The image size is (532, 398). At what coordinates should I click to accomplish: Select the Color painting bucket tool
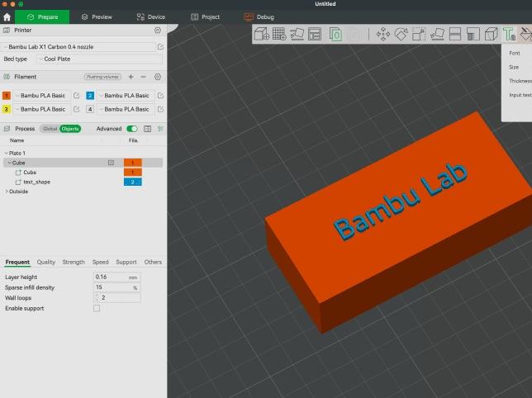pos(525,34)
